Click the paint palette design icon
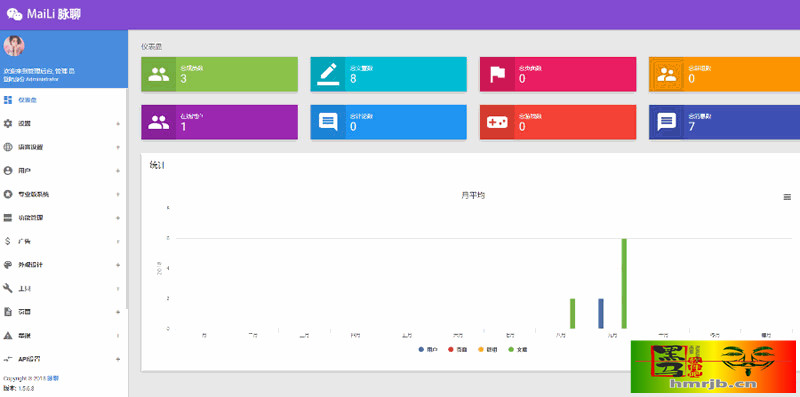Viewport: 800px width, 397px height. click(x=8, y=265)
